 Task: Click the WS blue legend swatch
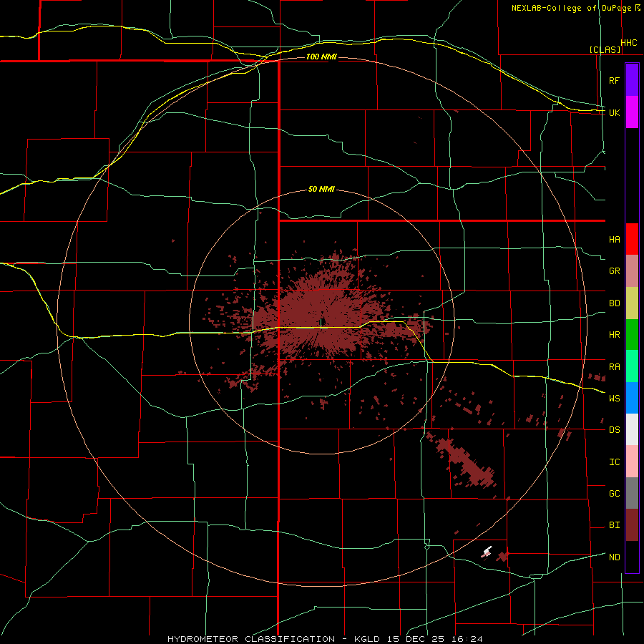tap(632, 398)
